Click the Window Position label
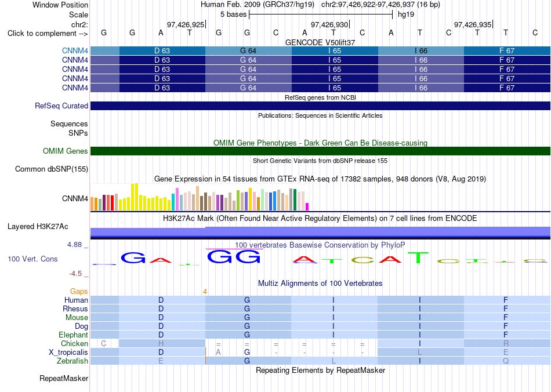The width and height of the screenshot is (551, 392). [60, 5]
